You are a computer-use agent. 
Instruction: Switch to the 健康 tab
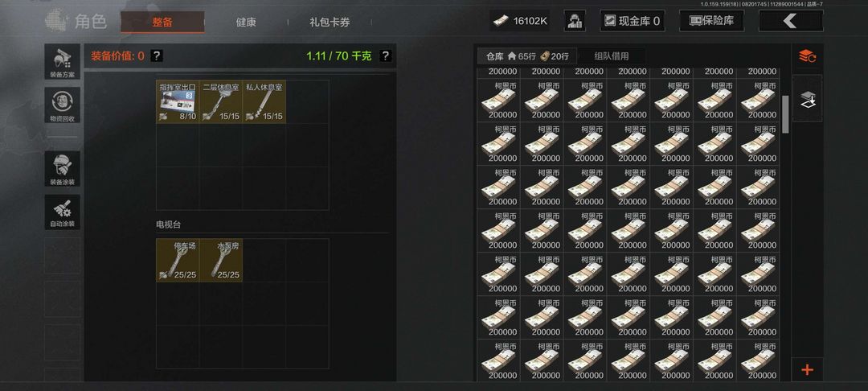tap(246, 23)
